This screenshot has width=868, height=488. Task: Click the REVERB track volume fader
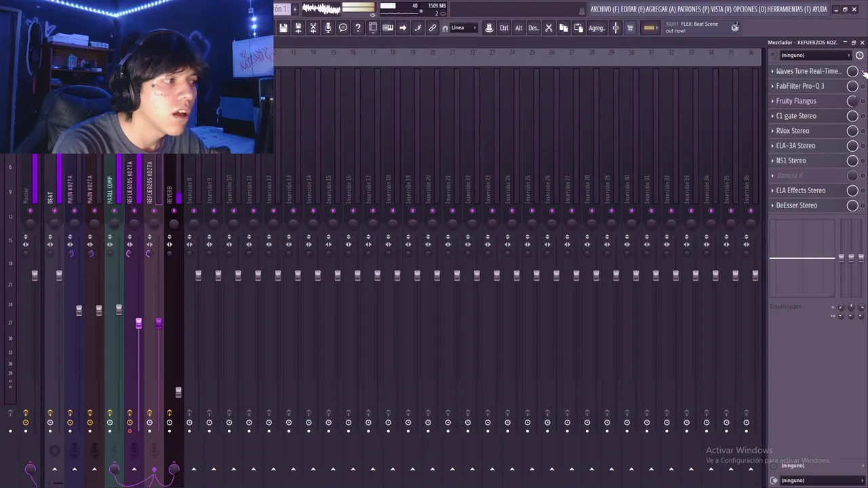coord(178,392)
